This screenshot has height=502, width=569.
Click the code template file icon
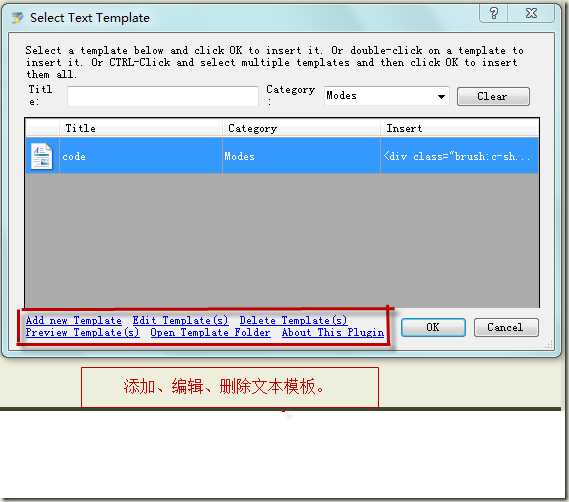click(x=41, y=156)
